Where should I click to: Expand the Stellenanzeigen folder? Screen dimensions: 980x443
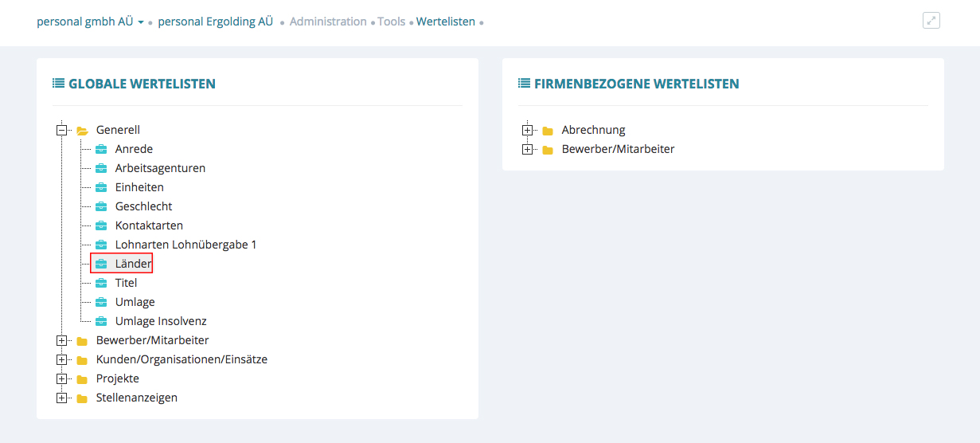tap(61, 398)
